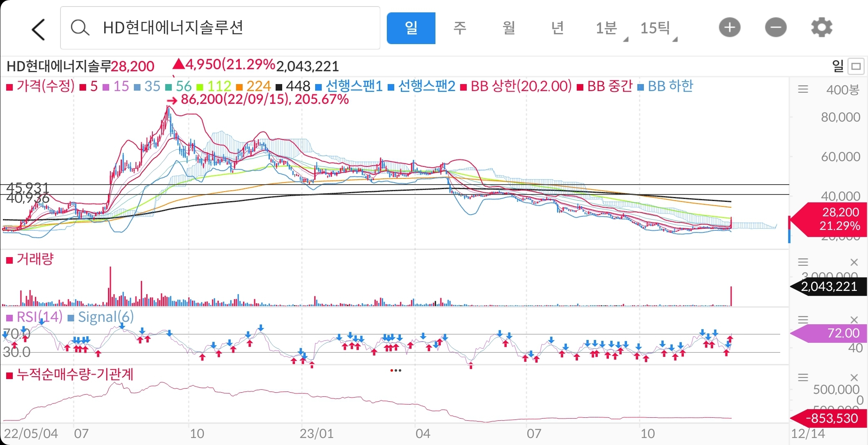Click the 22/05/04 start date label

pos(31,433)
